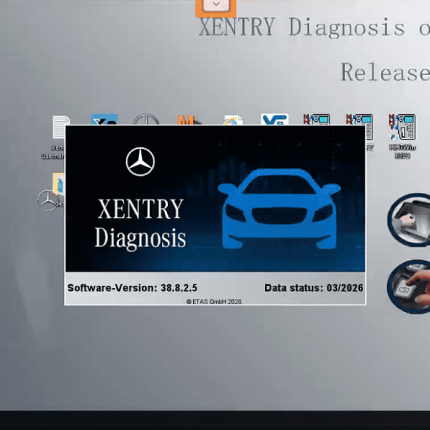Click the XENTRY Diagnosis splash title

140,223
